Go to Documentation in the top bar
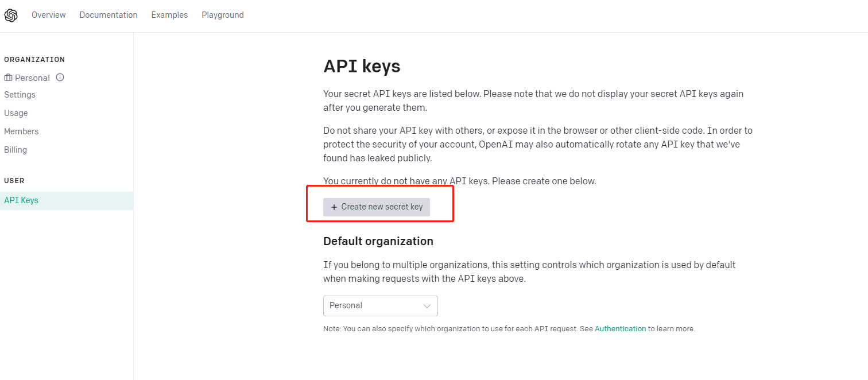 [x=108, y=15]
